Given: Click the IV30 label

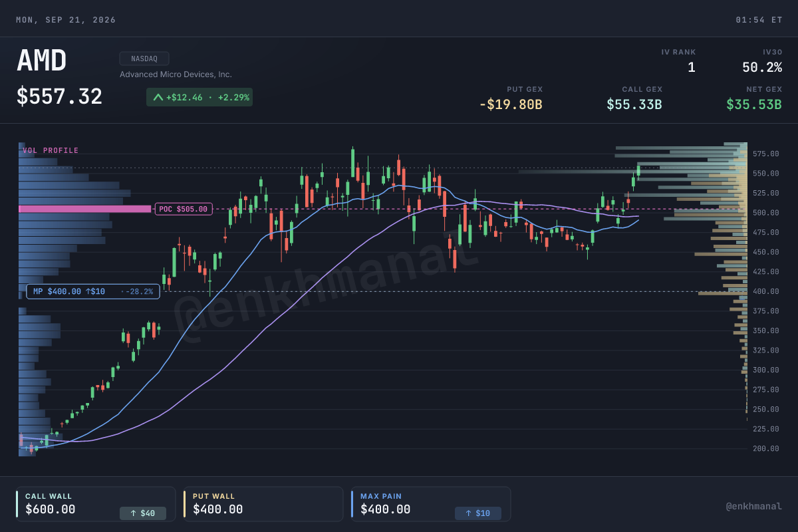Looking at the screenshot, I should [x=773, y=51].
